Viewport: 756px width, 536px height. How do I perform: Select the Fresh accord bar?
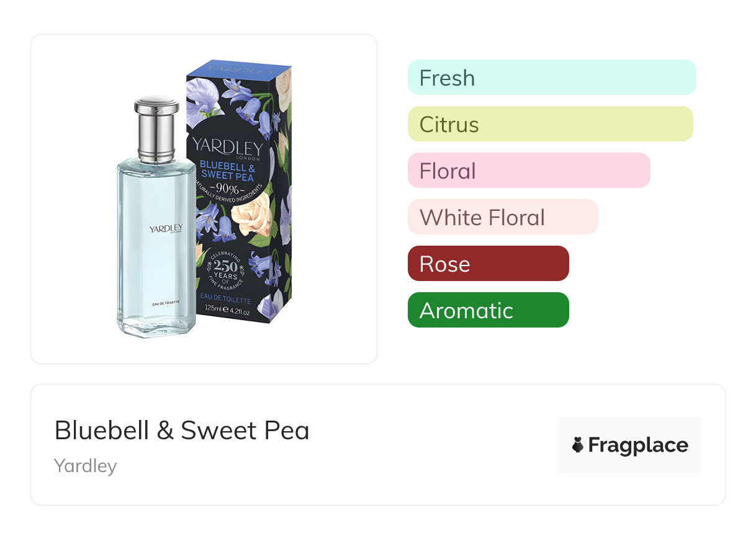[x=551, y=78]
